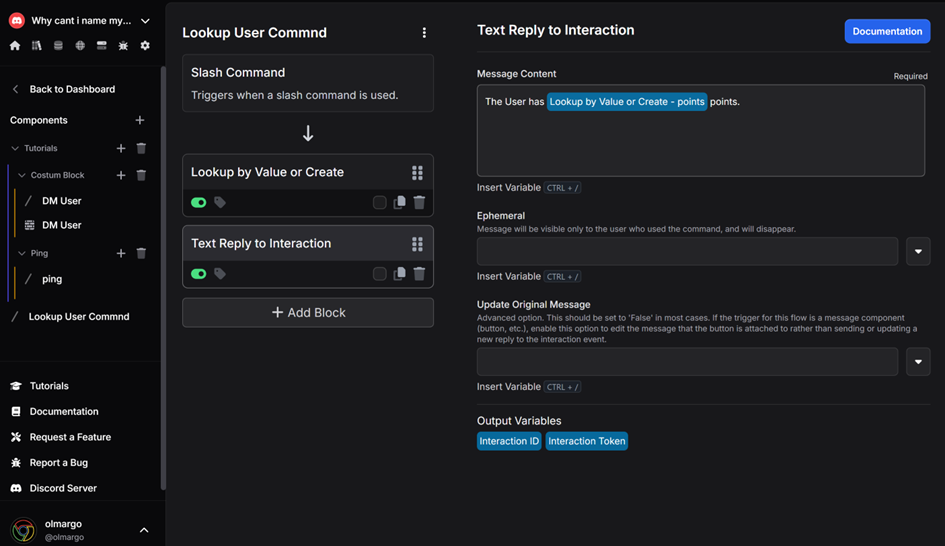The height and width of the screenshot is (546, 945).
Task: Expand the olmargo user menu chevron
Action: pos(144,530)
